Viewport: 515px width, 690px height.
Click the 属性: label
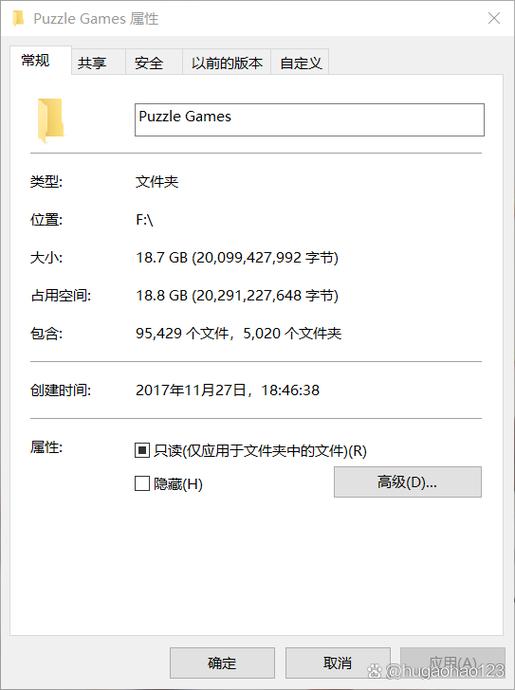point(46,448)
